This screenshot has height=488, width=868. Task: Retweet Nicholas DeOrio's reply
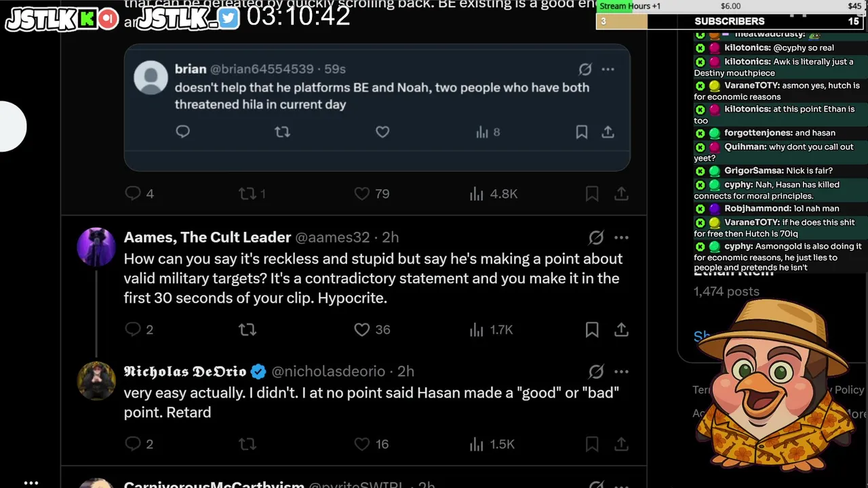click(x=248, y=444)
